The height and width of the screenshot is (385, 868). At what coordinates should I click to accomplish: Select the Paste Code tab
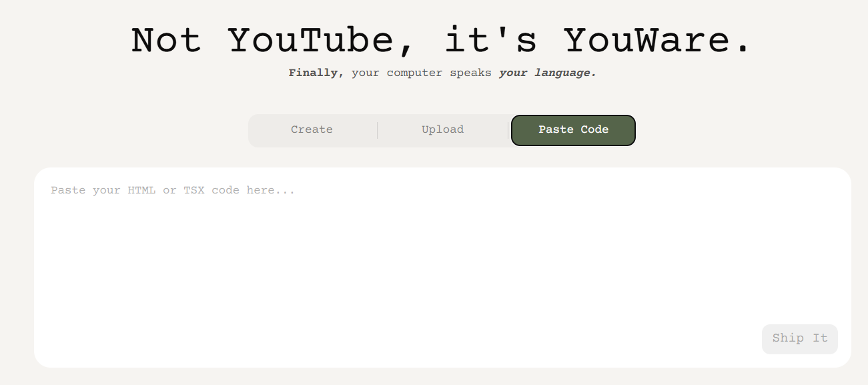pos(573,130)
